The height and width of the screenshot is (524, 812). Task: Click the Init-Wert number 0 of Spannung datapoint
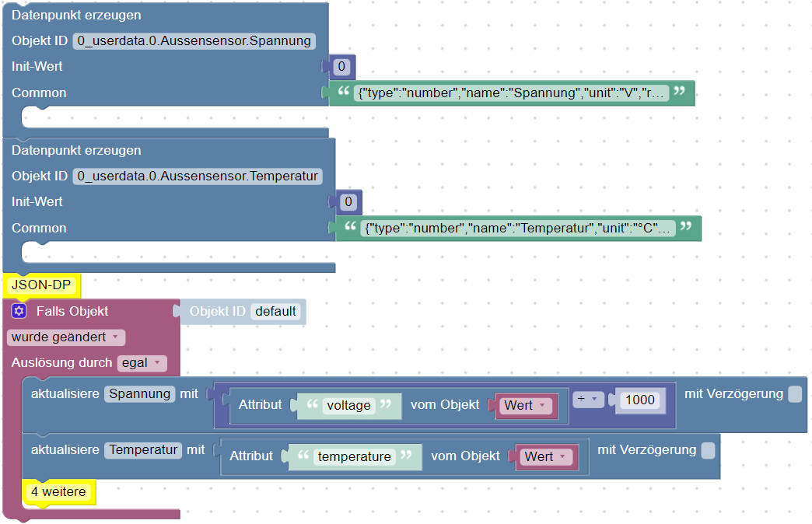pyautogui.click(x=341, y=66)
